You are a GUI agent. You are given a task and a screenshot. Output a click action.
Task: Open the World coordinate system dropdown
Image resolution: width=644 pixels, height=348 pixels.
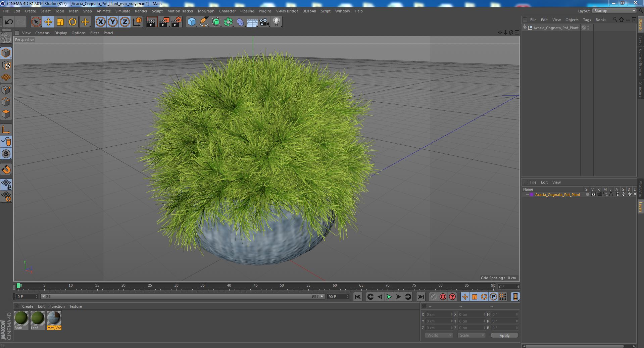click(x=439, y=335)
